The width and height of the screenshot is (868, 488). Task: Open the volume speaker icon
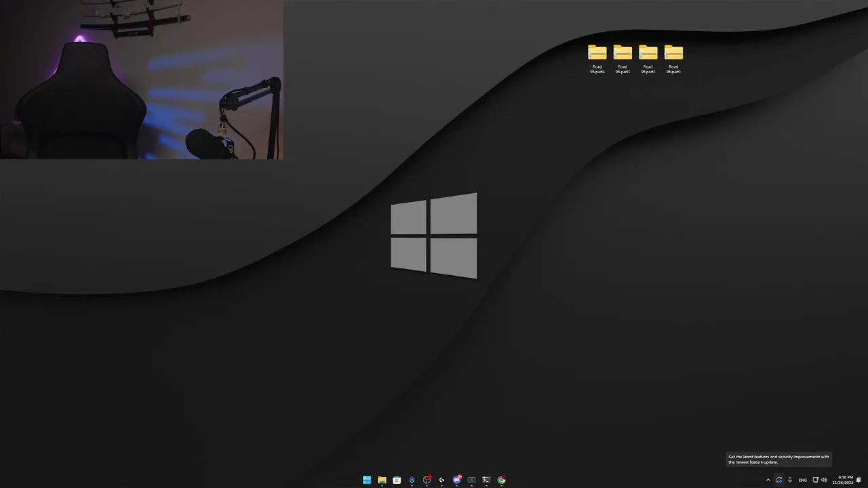tap(824, 480)
